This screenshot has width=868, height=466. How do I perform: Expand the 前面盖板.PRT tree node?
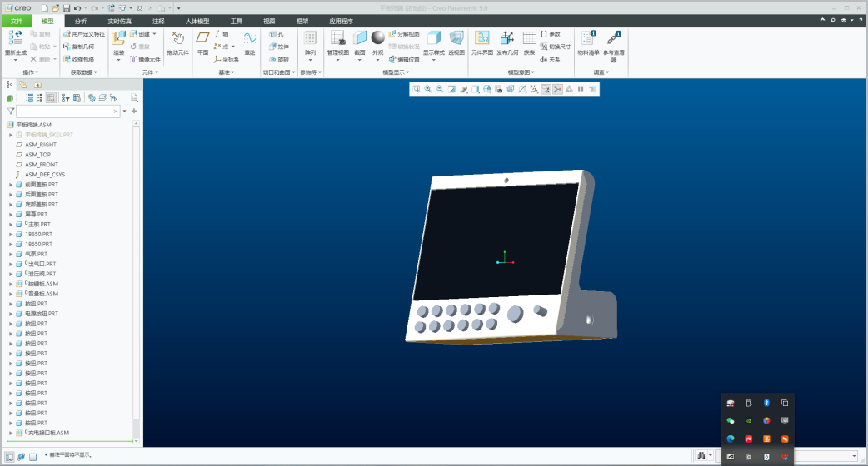(11, 185)
